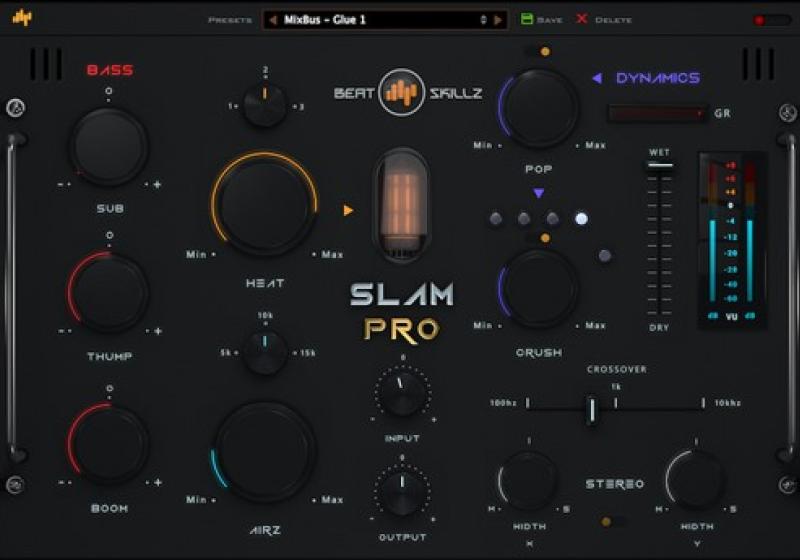Click the Wet/Dry mix slider handle
This screenshot has width=800, height=560.
[x=659, y=167]
